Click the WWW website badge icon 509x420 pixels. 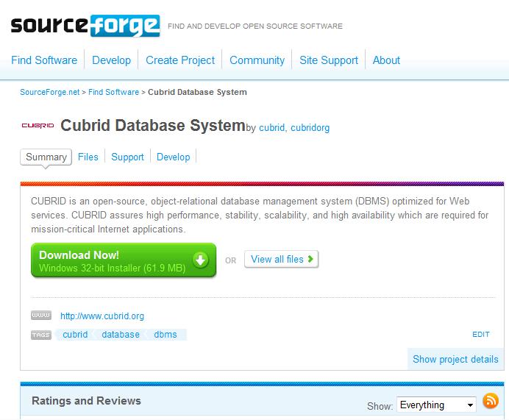click(x=41, y=315)
